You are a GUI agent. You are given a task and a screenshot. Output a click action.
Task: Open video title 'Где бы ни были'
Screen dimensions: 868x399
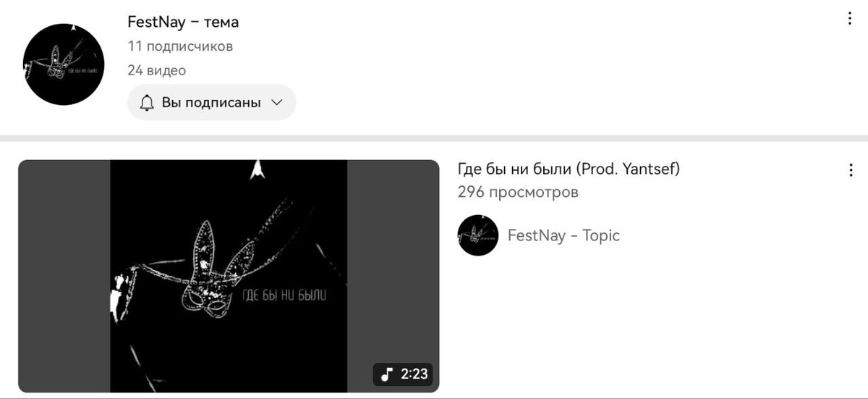[x=569, y=169]
